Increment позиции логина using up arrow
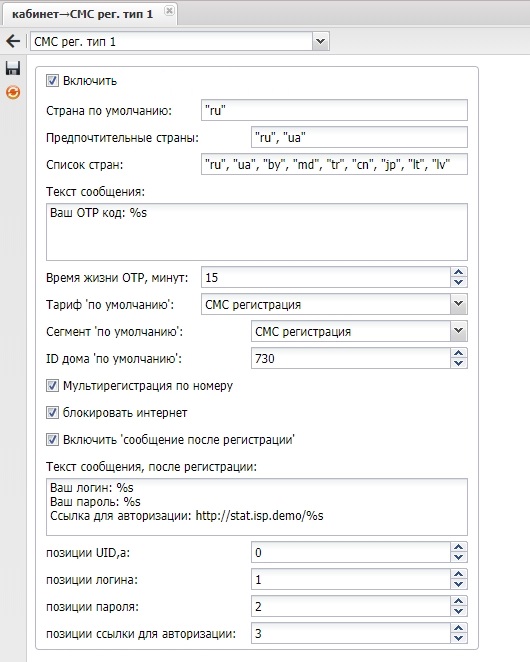This screenshot has height=662, width=530. tap(459, 575)
